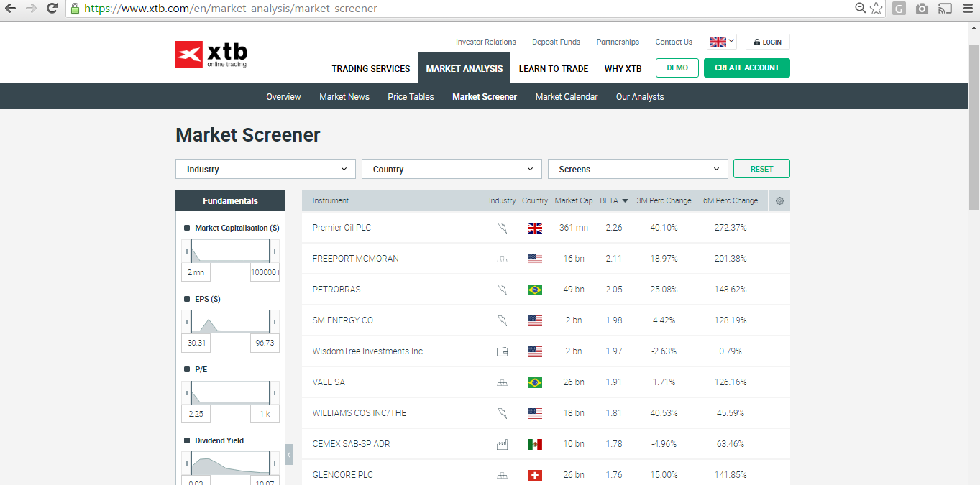Toggle the EPS ($) filter checkbox
980x485 pixels.
[187, 299]
